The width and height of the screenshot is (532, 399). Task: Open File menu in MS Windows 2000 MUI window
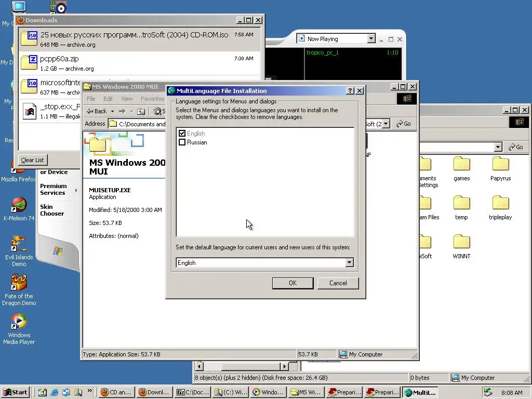91,99
